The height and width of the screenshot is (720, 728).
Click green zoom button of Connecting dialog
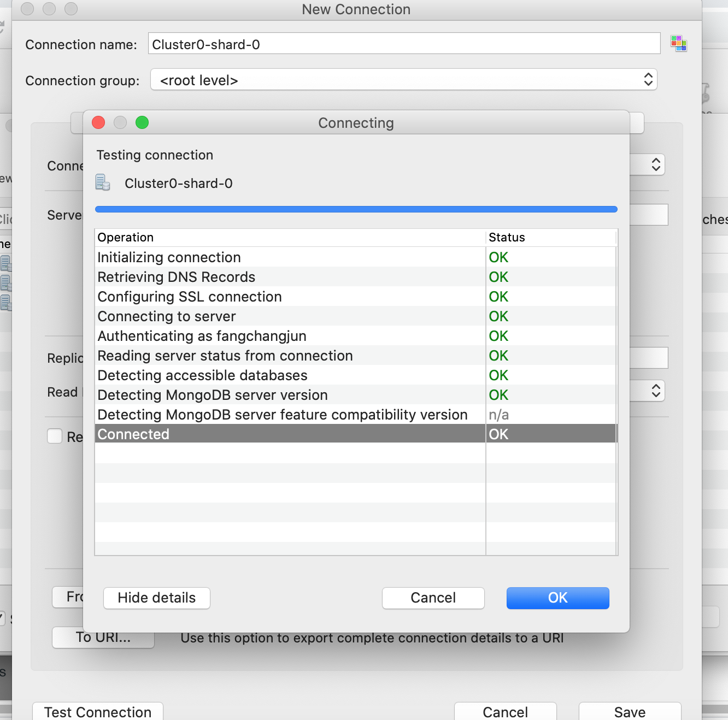tap(142, 122)
